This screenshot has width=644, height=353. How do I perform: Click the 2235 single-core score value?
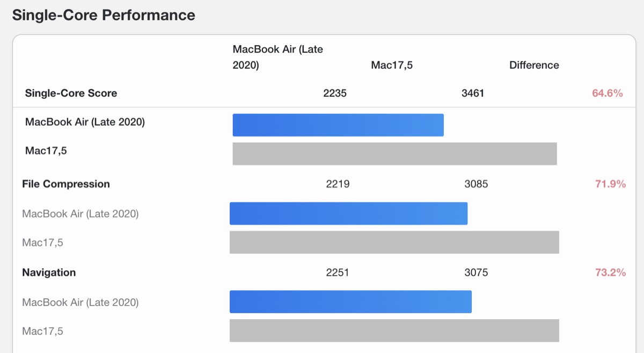[x=335, y=93]
